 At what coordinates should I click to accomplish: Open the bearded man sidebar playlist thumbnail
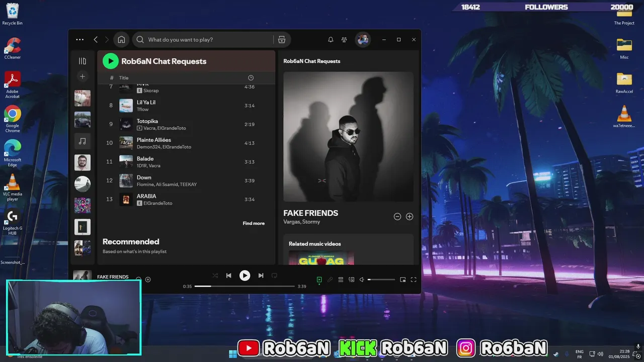(83, 162)
